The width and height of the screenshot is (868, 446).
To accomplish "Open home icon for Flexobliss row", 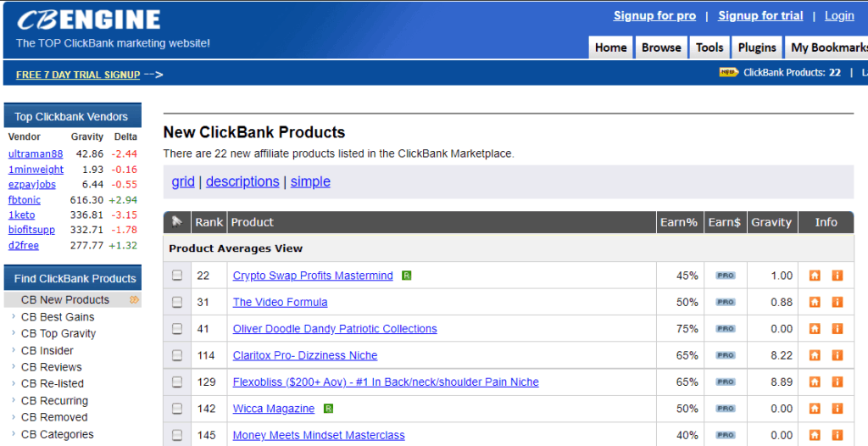I will tap(815, 382).
